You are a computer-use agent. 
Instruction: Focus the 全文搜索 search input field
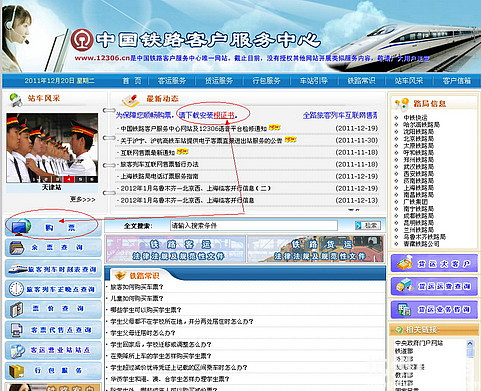pyautogui.click(x=254, y=226)
